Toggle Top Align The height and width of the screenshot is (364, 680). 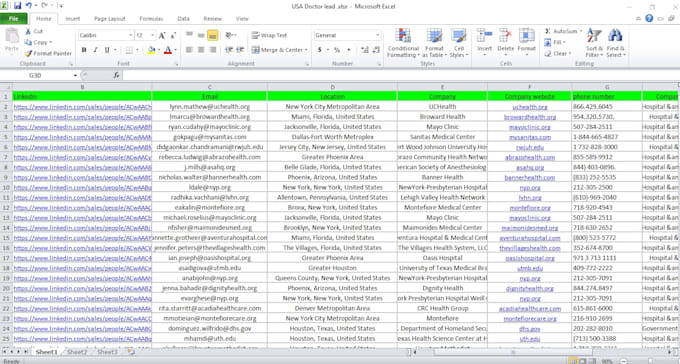pyautogui.click(x=190, y=35)
